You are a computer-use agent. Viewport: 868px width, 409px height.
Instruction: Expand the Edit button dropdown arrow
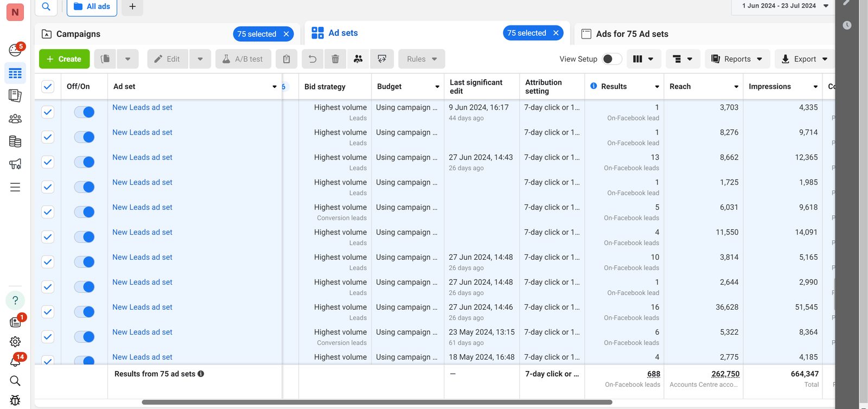point(200,59)
